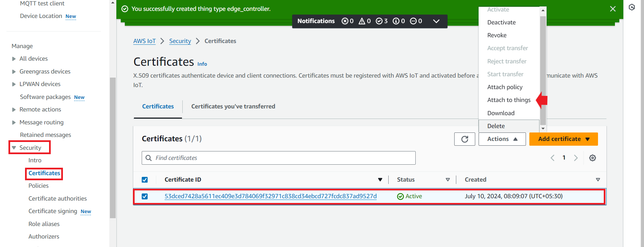The width and height of the screenshot is (644, 247).
Task: Click the Find certificates search field
Action: click(x=279, y=158)
